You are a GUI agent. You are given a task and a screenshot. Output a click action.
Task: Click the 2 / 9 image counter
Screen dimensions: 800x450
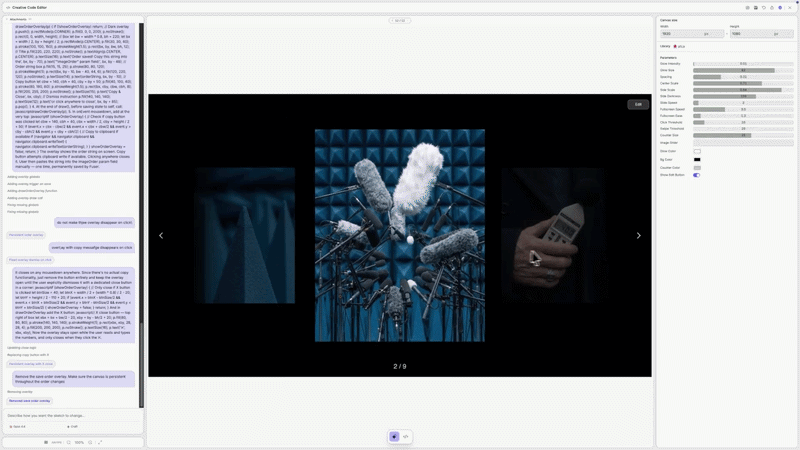[x=399, y=366]
